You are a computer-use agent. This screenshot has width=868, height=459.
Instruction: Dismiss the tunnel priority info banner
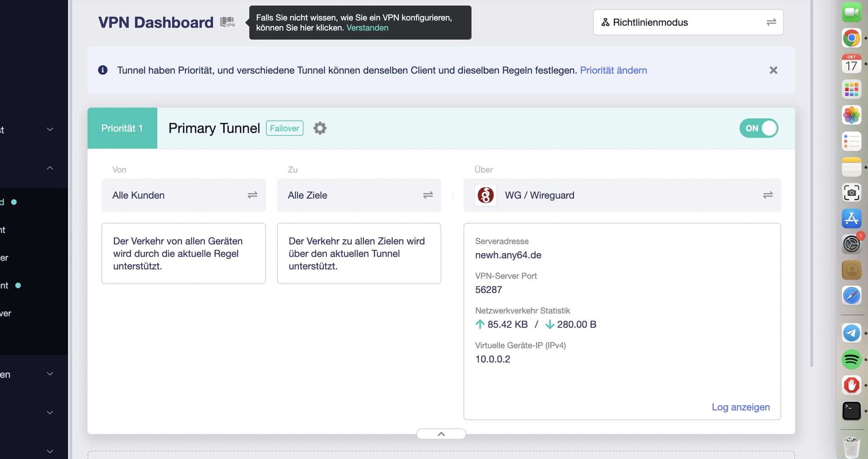coord(773,70)
